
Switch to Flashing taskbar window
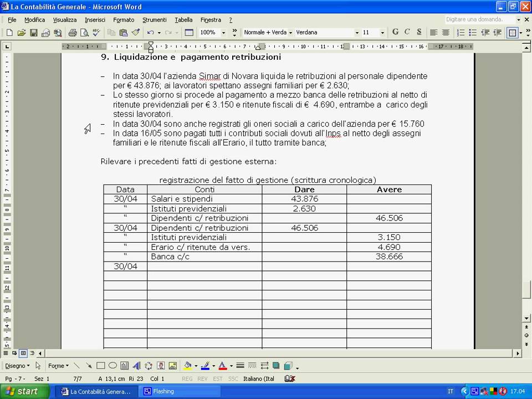[x=179, y=391]
